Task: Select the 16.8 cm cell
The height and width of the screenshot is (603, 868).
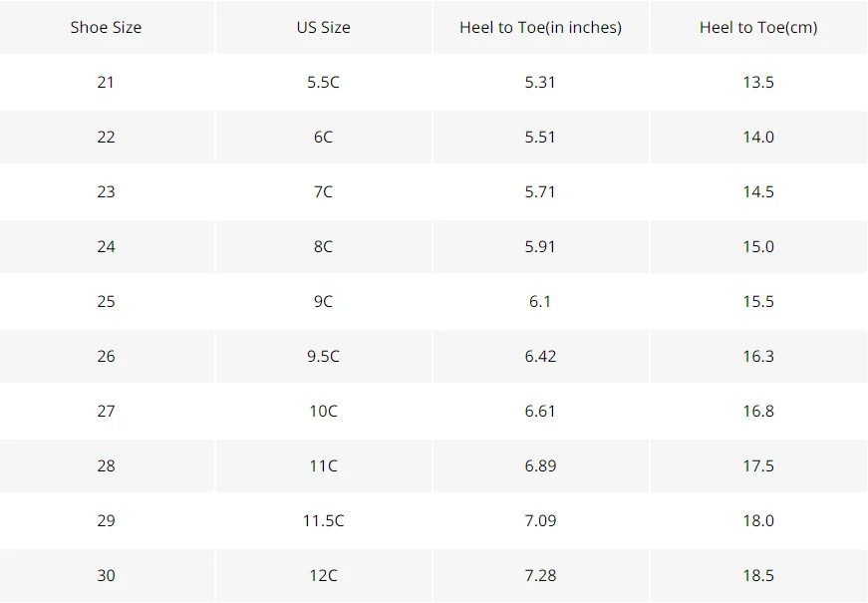Action: (x=758, y=411)
